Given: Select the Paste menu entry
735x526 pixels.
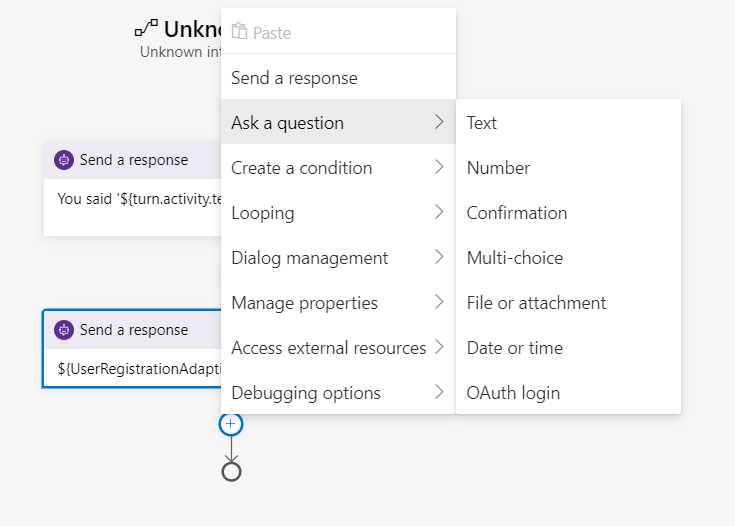Looking at the screenshot, I should [x=338, y=32].
